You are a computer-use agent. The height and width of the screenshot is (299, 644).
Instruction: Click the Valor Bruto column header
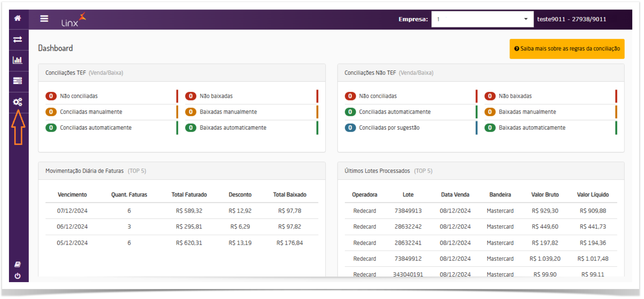(545, 195)
